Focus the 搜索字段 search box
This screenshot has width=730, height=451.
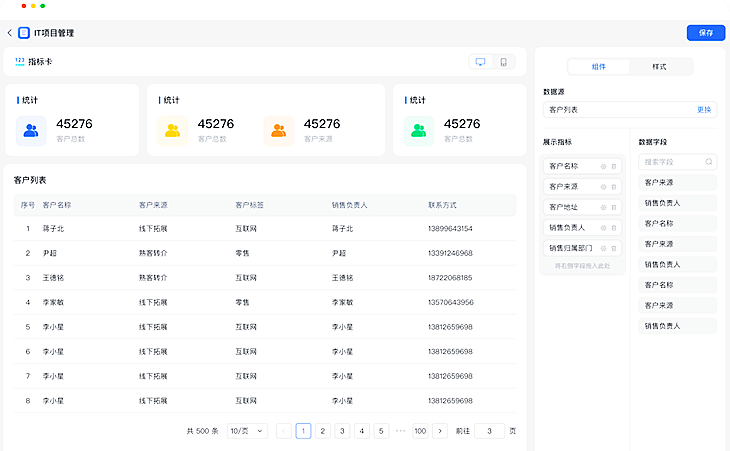pyautogui.click(x=677, y=162)
